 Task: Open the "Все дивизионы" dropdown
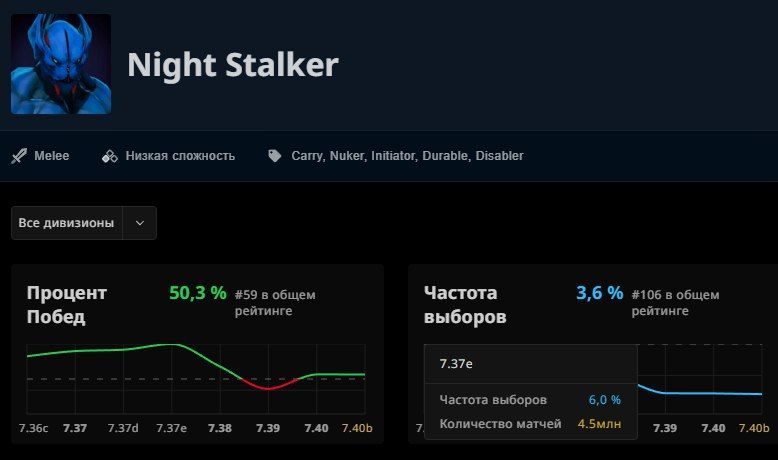click(x=66, y=223)
